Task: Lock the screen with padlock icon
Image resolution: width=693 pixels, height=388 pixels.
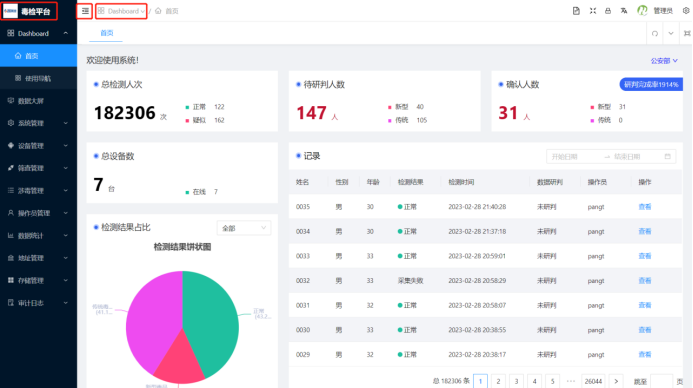Action: 608,11
